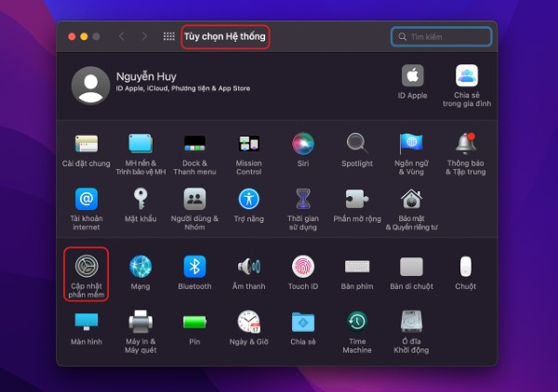The width and height of the screenshot is (558, 392).
Task: Open the Bluetooth settings icon
Action: click(x=194, y=268)
